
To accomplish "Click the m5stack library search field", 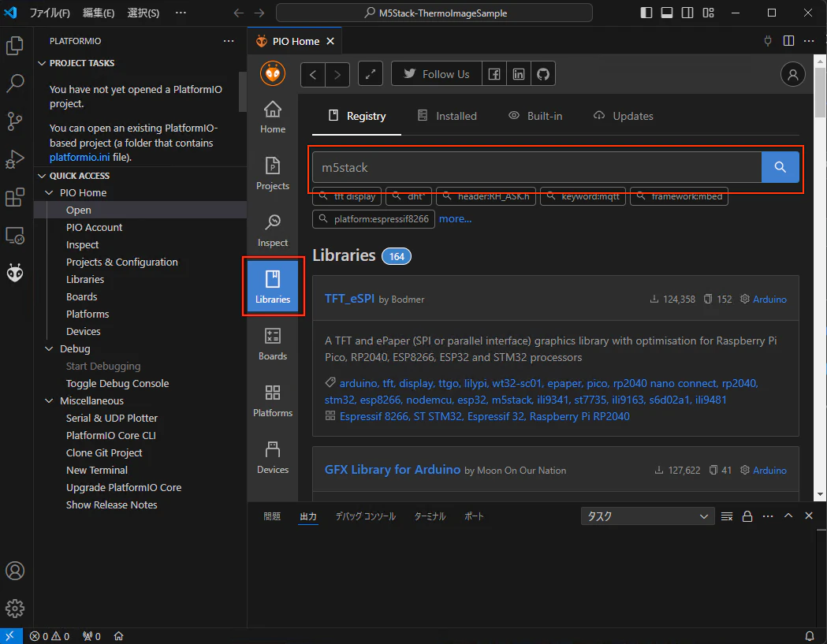I will click(x=537, y=167).
